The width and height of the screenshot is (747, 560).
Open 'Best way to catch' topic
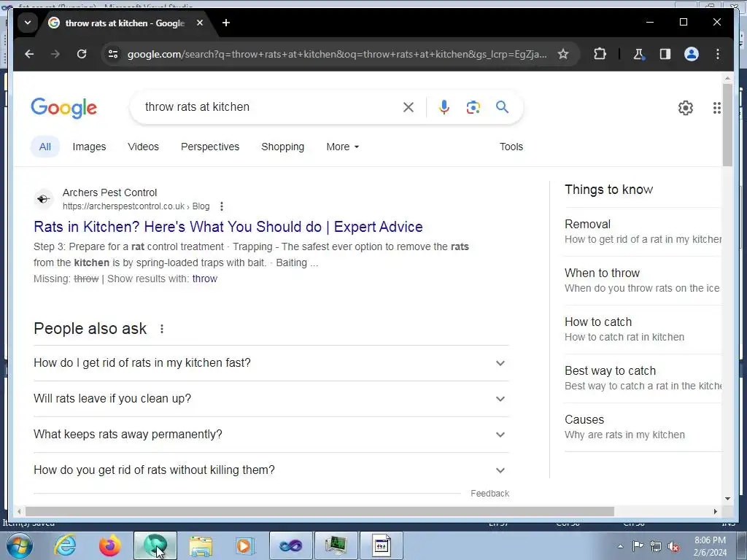click(643, 378)
